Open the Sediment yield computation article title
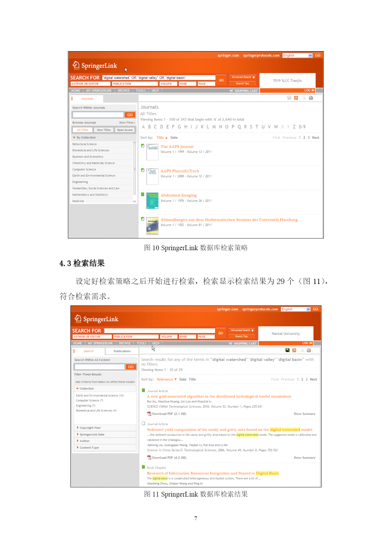The height and width of the screenshot is (554, 392). (x=230, y=430)
